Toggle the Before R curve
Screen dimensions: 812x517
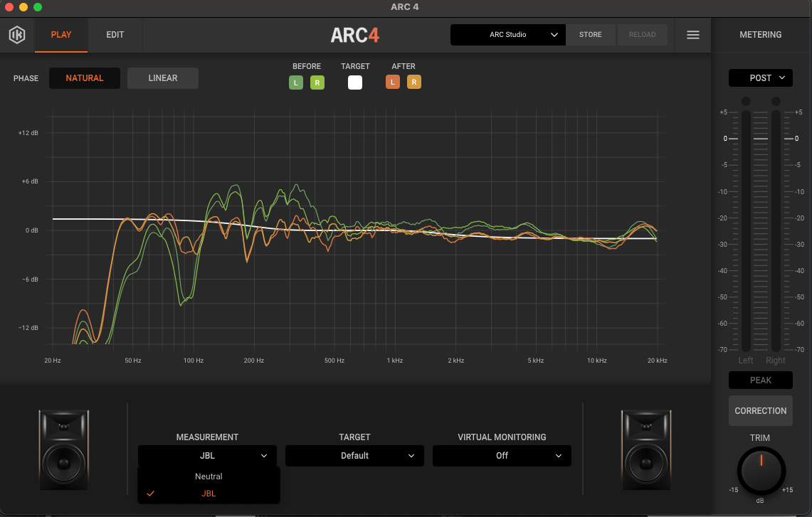(317, 82)
